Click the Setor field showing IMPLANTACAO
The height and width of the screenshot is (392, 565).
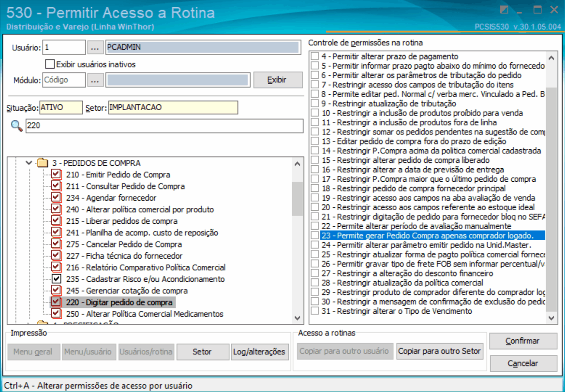[173, 107]
